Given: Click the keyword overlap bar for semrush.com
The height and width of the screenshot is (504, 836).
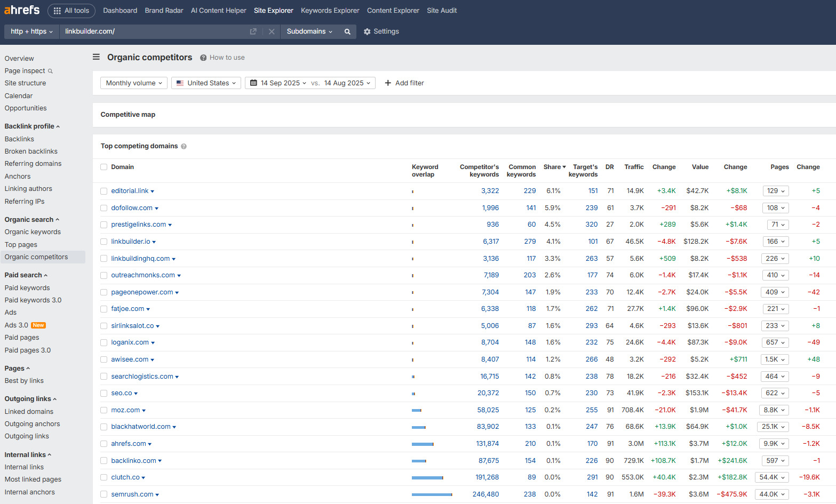Looking at the screenshot, I should 432,495.
